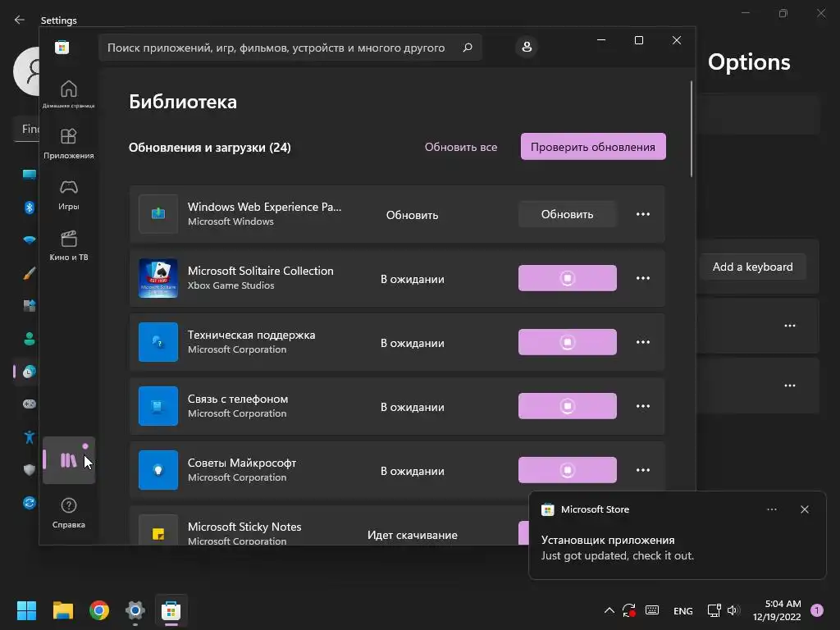Click Windows Web Experience Pack app icon
The image size is (840, 630).
pos(158,214)
